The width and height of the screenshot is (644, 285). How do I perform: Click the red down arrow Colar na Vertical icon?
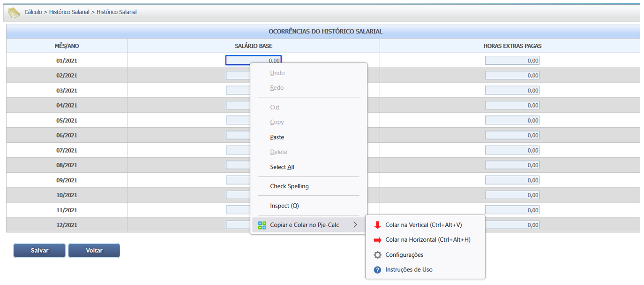[x=377, y=225]
